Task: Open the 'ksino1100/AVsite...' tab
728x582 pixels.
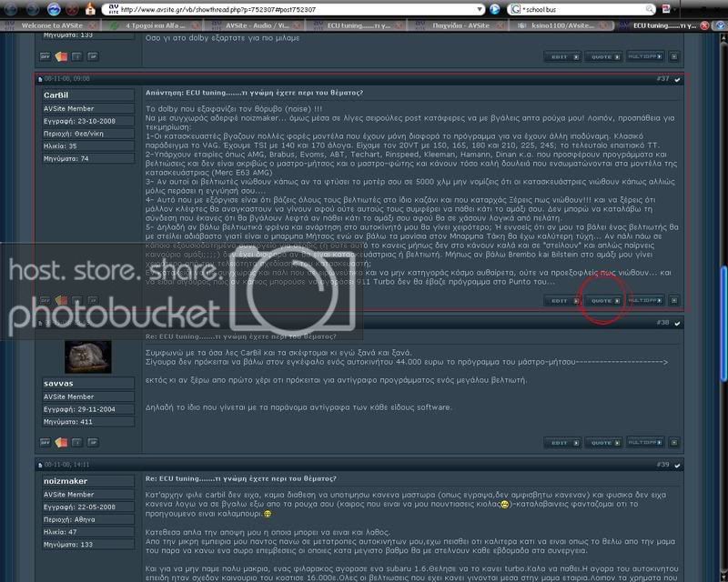Action: pyautogui.click(x=562, y=25)
